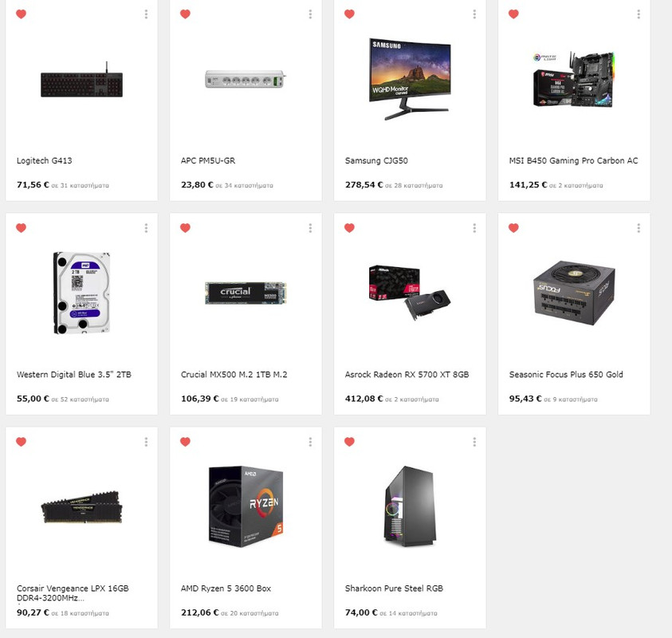Click heart icon on Seasonic Focus Plus card
This screenshot has width=672, height=638.
(x=513, y=227)
